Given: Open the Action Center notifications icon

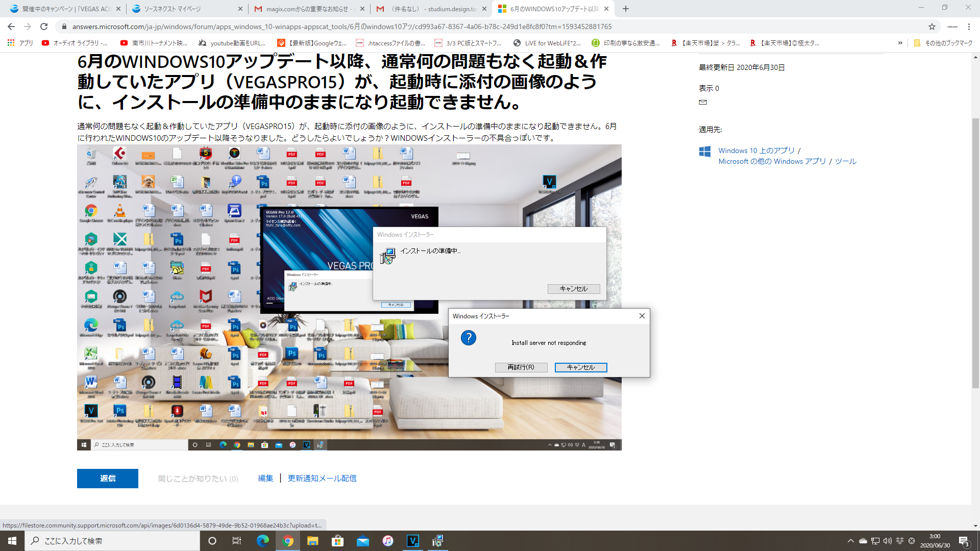Looking at the screenshot, I should [x=964, y=541].
